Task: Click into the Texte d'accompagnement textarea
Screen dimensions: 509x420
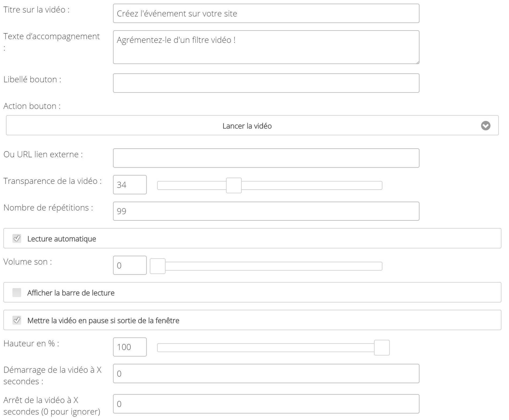Action: point(266,47)
